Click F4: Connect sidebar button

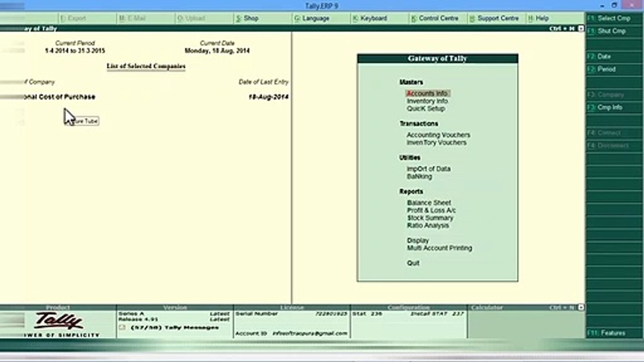click(614, 133)
